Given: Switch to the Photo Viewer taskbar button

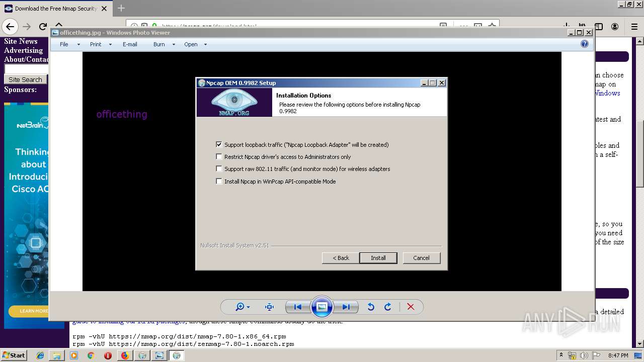Looking at the screenshot, I should 159,355.
